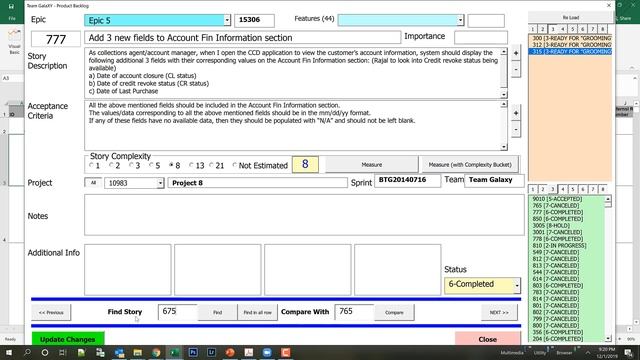Switch to tab 1 above the peach list
Image resolution: width=640 pixels, height=360 pixels.
coord(533,29)
